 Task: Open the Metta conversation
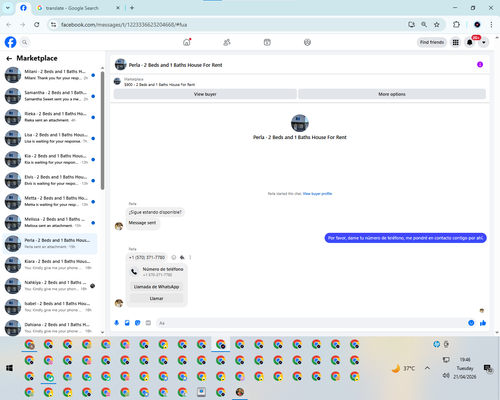[x=50, y=201]
